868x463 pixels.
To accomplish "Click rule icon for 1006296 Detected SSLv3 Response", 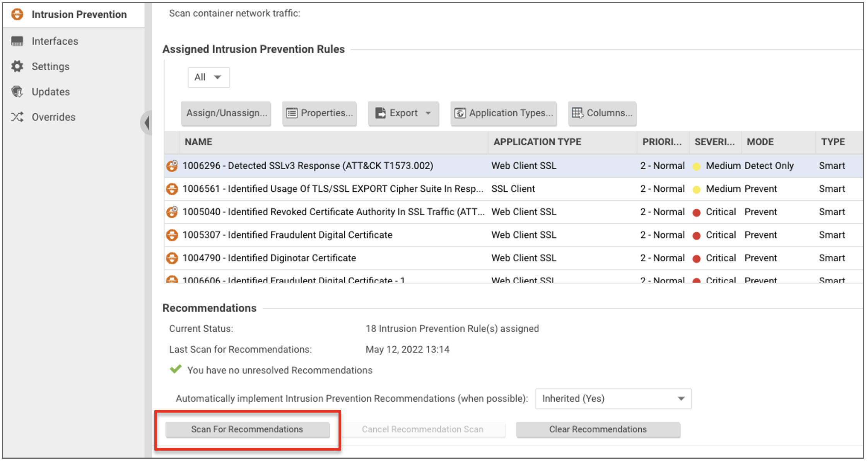I will click(172, 166).
